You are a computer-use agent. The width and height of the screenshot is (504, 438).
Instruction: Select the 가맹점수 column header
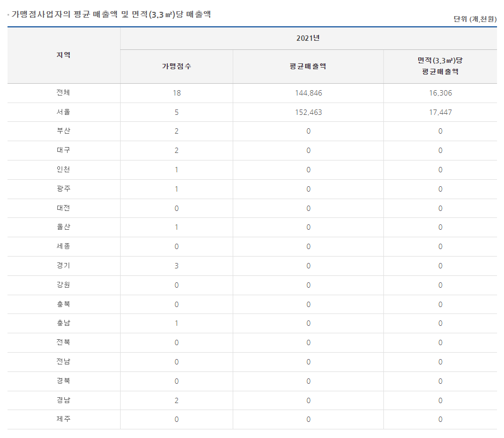tap(176, 66)
